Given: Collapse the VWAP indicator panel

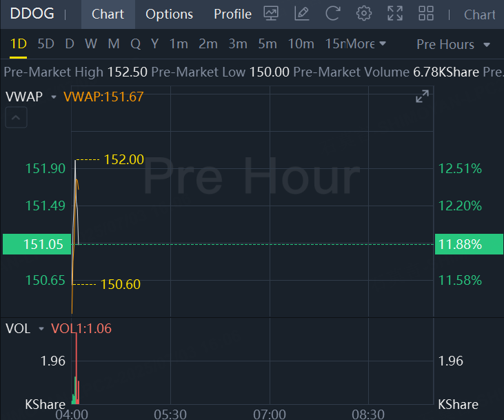Looking at the screenshot, I should [x=17, y=118].
